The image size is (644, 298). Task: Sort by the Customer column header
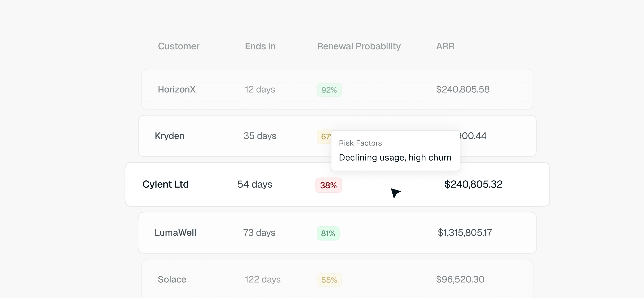tap(178, 46)
